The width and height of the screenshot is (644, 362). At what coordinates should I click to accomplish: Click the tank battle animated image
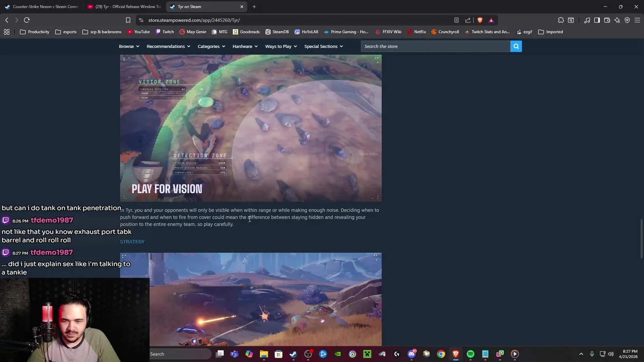(251, 300)
